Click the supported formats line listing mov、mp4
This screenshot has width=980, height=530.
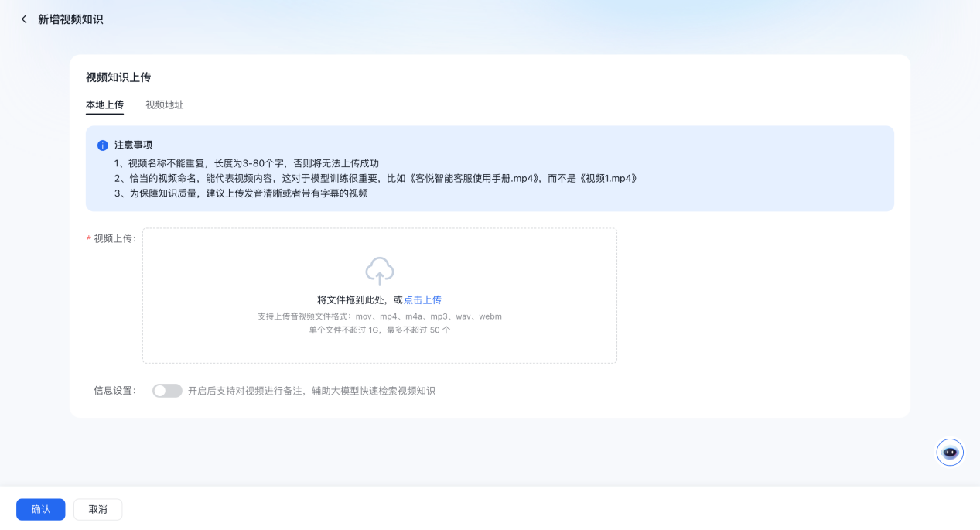[379, 316]
